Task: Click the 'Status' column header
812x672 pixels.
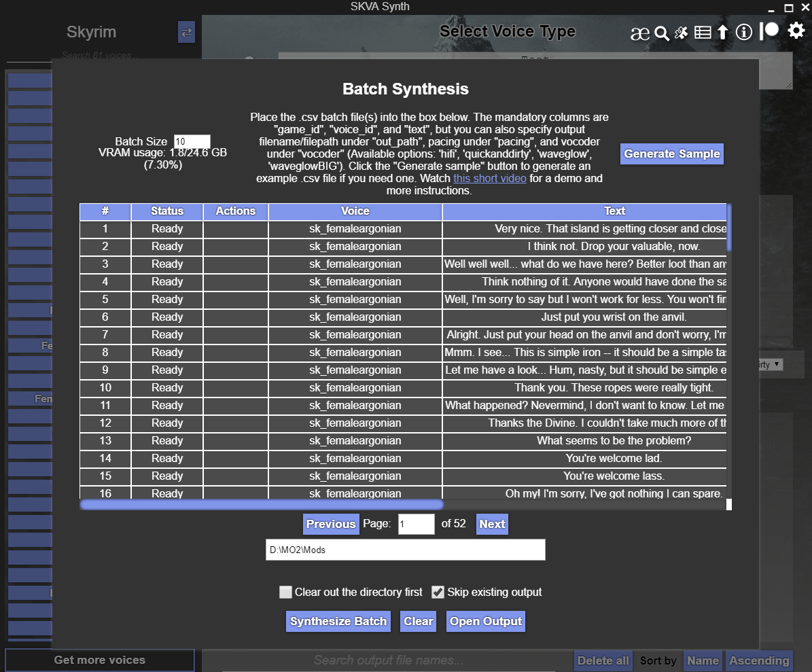Action: click(167, 211)
